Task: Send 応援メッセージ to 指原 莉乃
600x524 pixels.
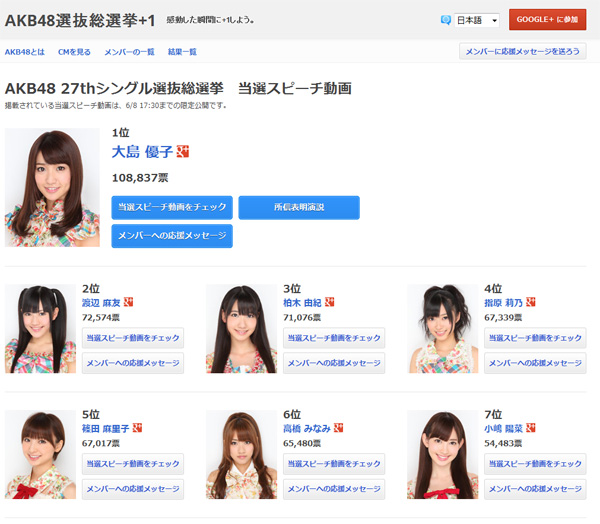Action: point(535,363)
